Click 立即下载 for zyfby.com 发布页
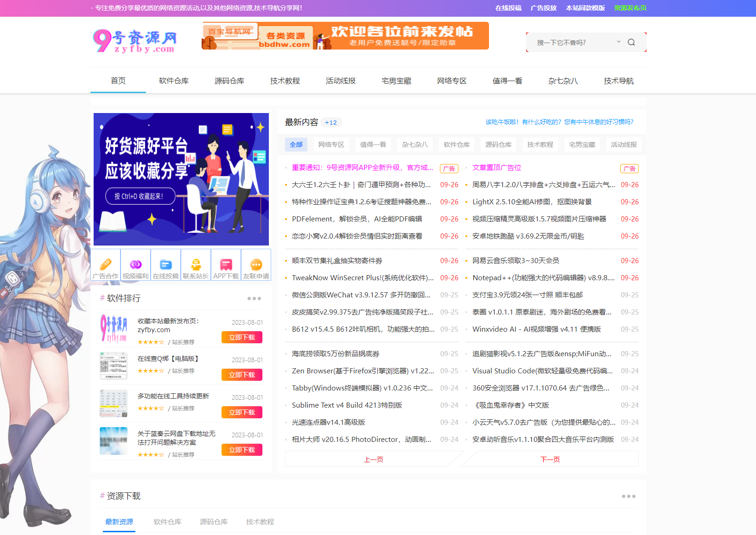This screenshot has height=535, width=756. [x=242, y=337]
